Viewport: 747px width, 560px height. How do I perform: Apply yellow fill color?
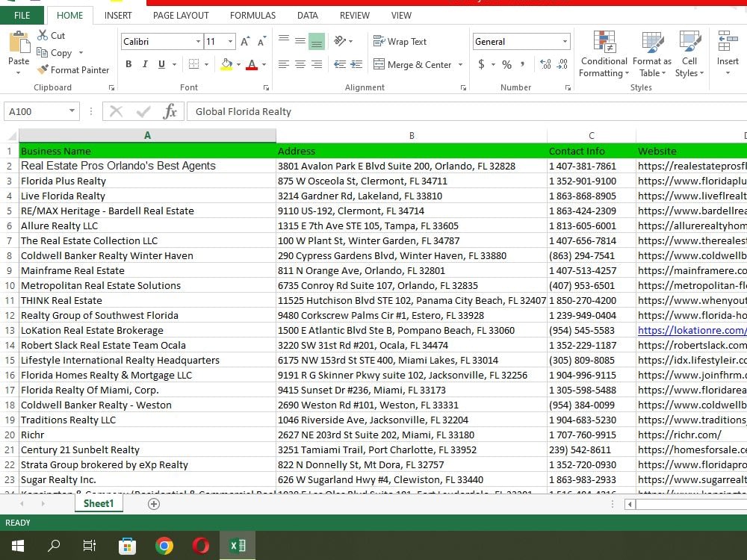click(x=227, y=64)
